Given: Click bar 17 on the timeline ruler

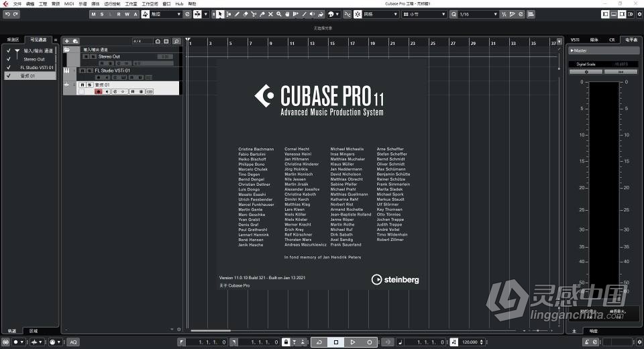Looking at the screenshot, I should [x=352, y=43].
